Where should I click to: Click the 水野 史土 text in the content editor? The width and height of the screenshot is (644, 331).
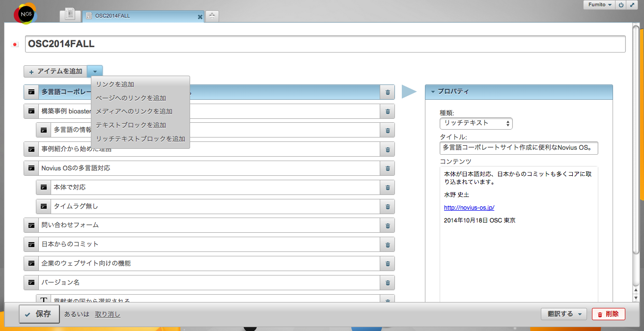(x=456, y=194)
